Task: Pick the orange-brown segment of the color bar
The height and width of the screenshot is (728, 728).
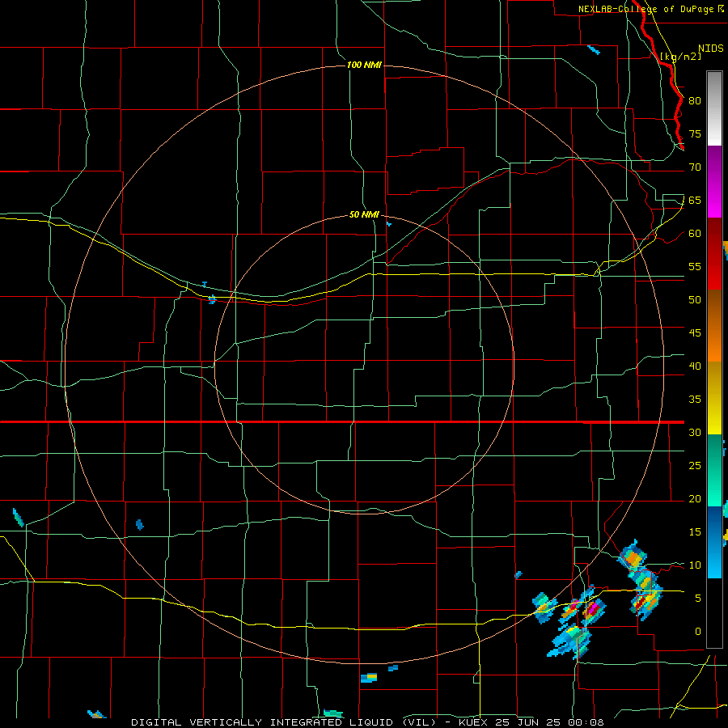Action: click(x=714, y=325)
